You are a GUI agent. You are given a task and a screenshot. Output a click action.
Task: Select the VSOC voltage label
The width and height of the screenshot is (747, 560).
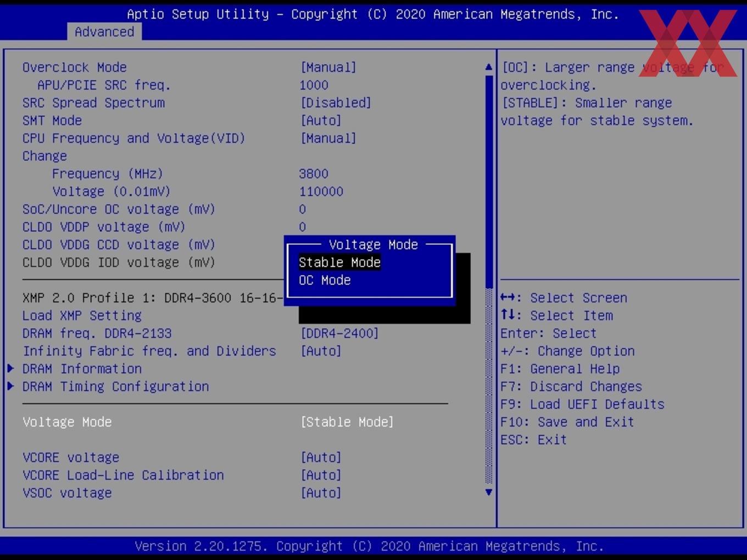click(67, 493)
